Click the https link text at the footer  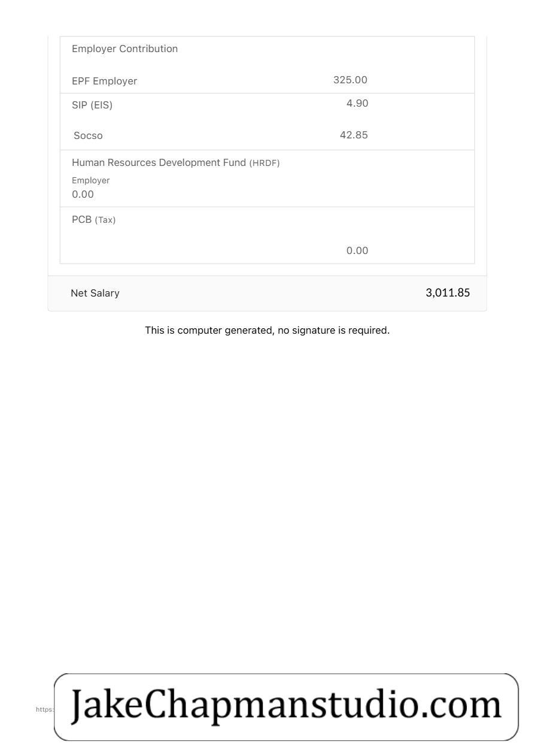(45, 709)
